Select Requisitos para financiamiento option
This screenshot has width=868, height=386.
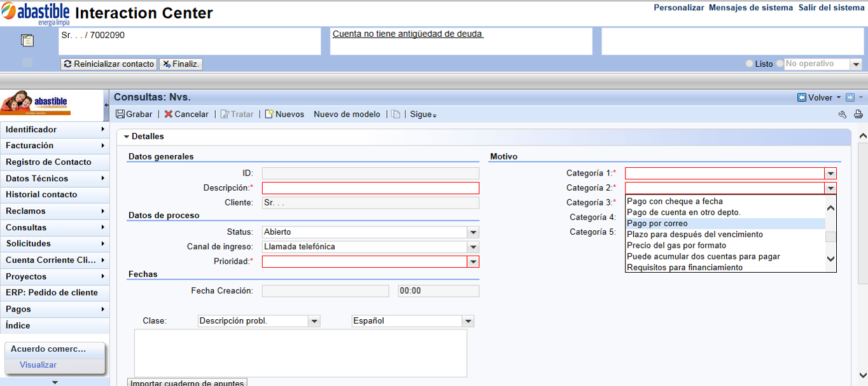pos(725,268)
